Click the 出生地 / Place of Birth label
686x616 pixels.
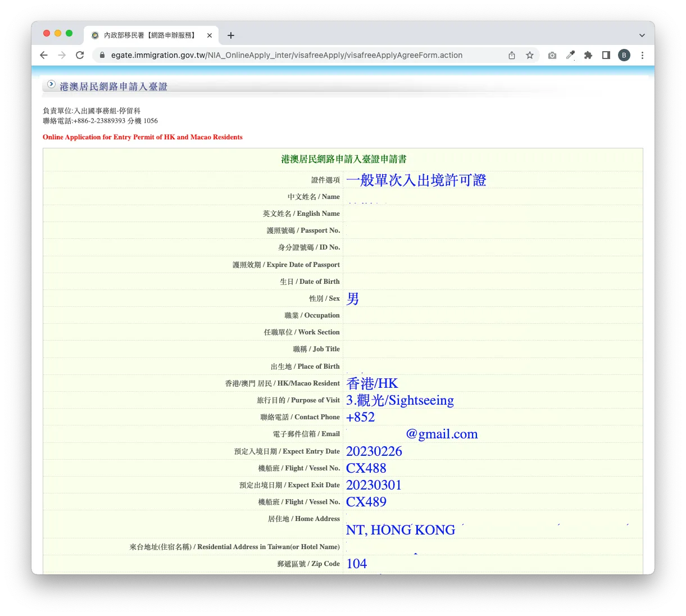point(305,366)
